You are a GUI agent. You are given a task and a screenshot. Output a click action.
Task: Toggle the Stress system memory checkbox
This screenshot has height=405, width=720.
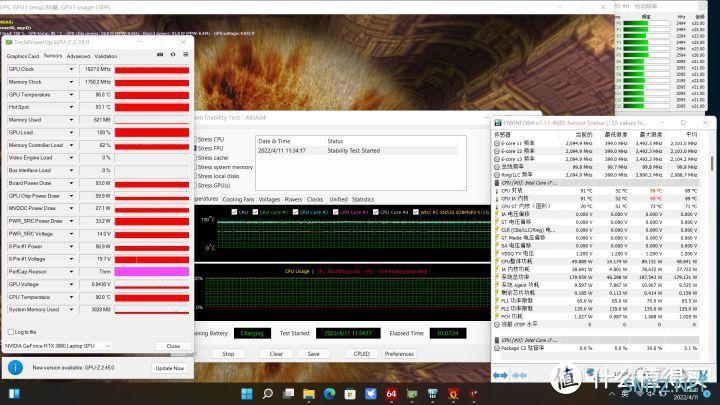(x=196, y=167)
